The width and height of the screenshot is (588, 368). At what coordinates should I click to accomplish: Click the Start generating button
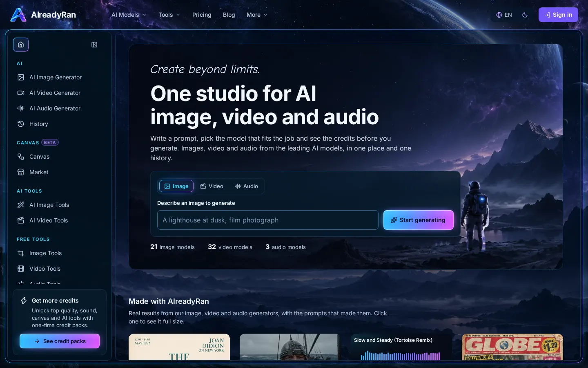(x=419, y=220)
